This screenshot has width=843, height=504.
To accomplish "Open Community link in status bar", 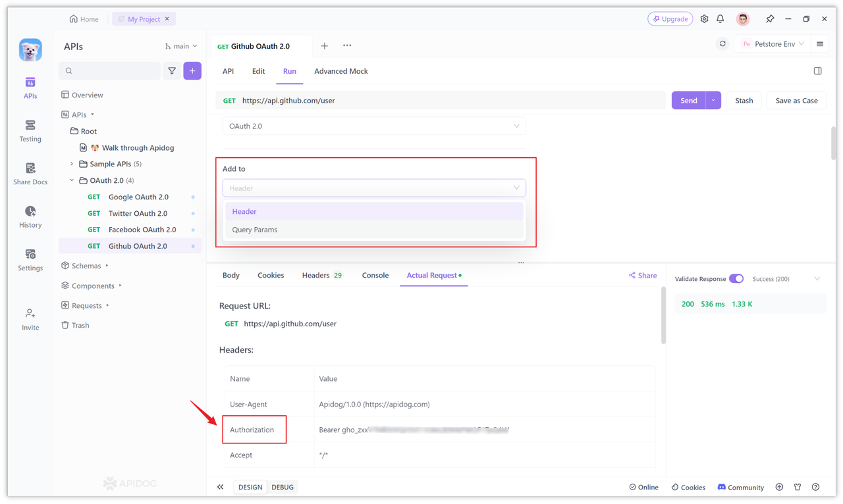I will (x=740, y=487).
